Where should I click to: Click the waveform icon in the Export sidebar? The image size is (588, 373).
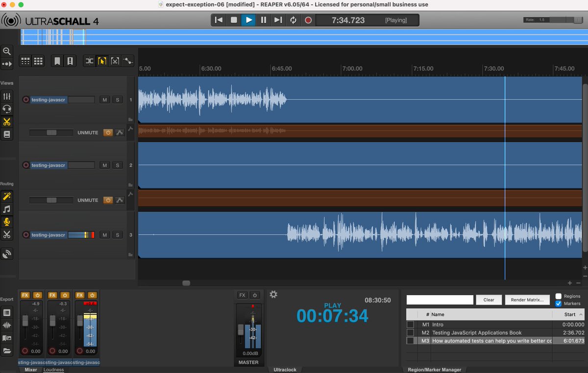tap(7, 325)
